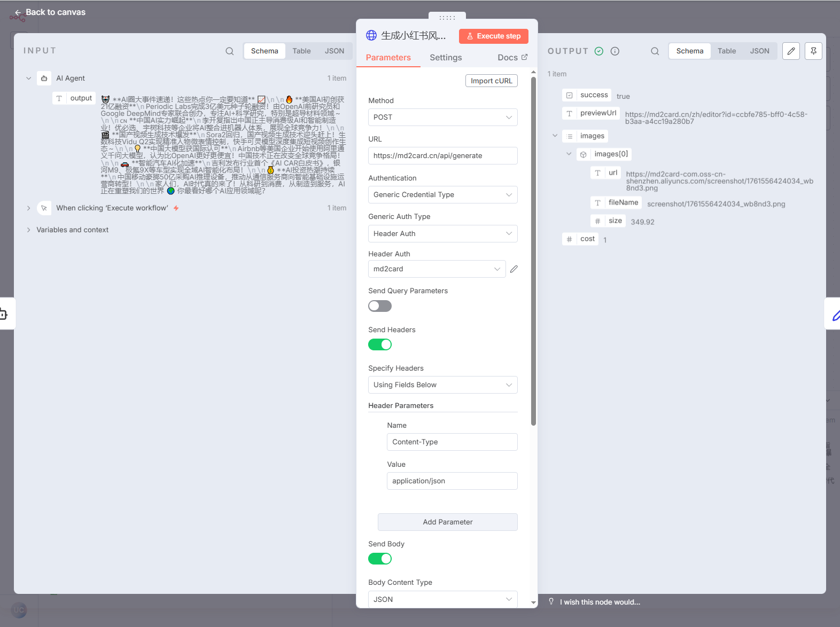This screenshot has width=840, height=627.
Task: Click the Execute step button
Action: [494, 36]
